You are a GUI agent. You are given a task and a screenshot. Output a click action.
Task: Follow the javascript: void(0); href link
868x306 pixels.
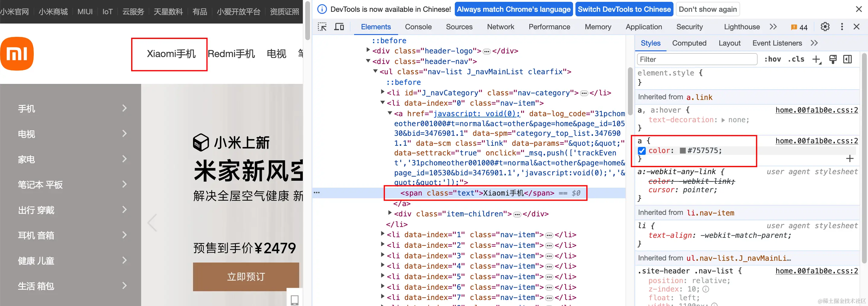pos(477,114)
